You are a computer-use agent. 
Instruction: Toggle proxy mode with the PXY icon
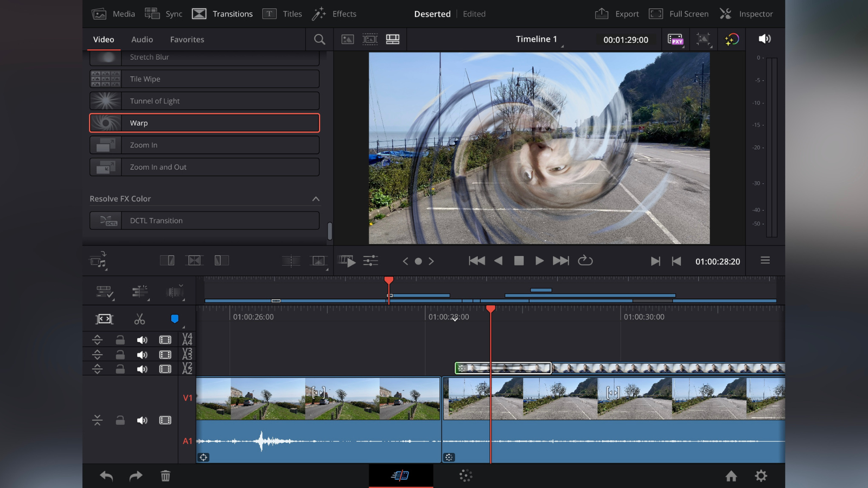675,39
